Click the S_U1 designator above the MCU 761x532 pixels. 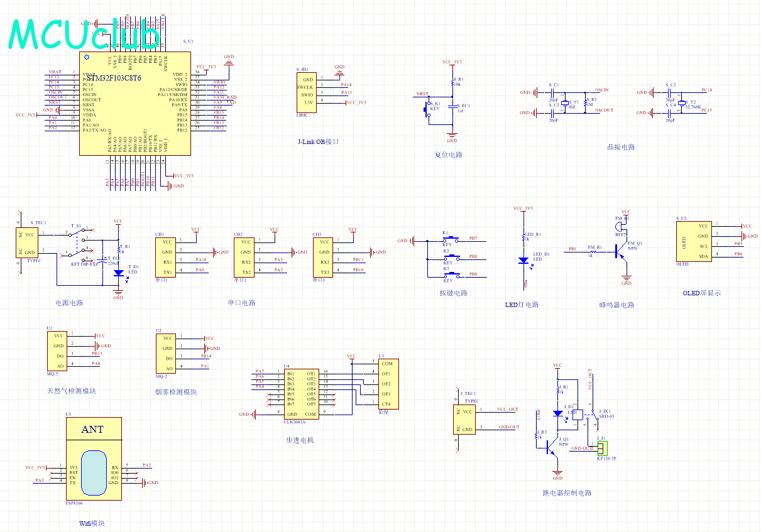pos(189,41)
